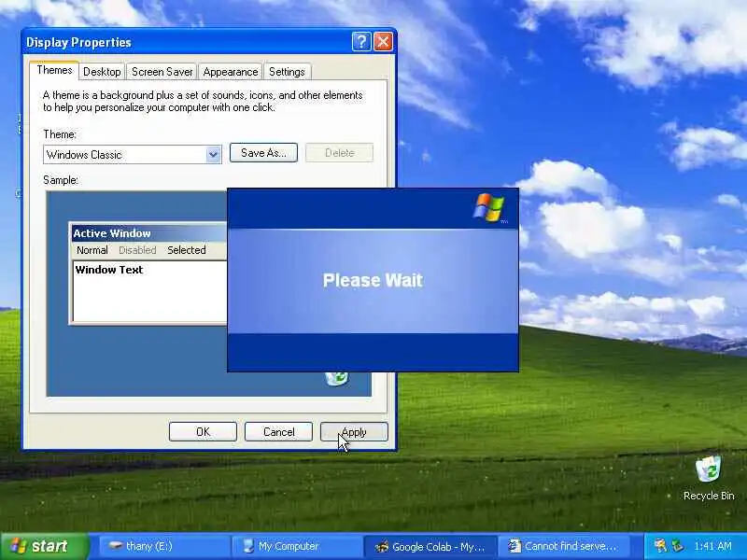This screenshot has width=747, height=560.
Task: Click 'Normal' in the sample window menu
Action: tap(92, 250)
